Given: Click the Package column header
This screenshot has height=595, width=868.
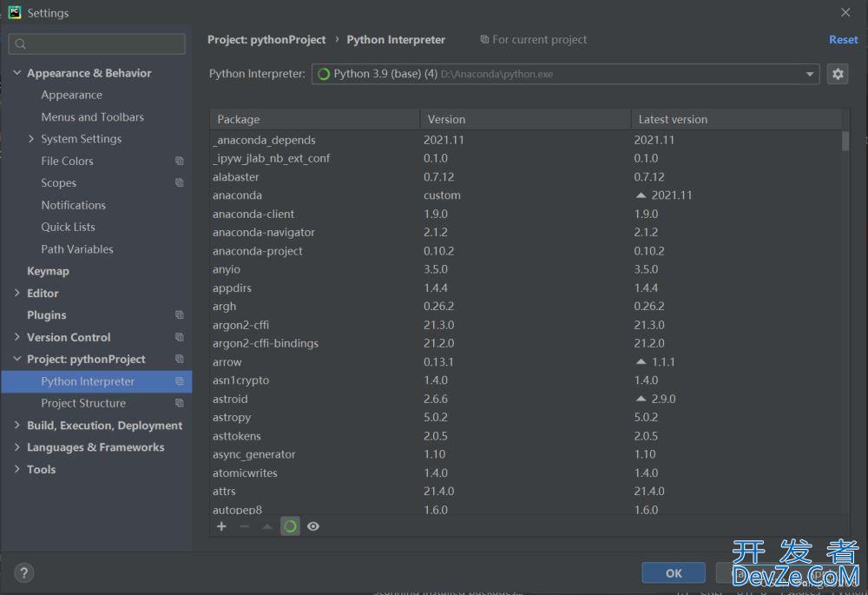Looking at the screenshot, I should pyautogui.click(x=314, y=119).
